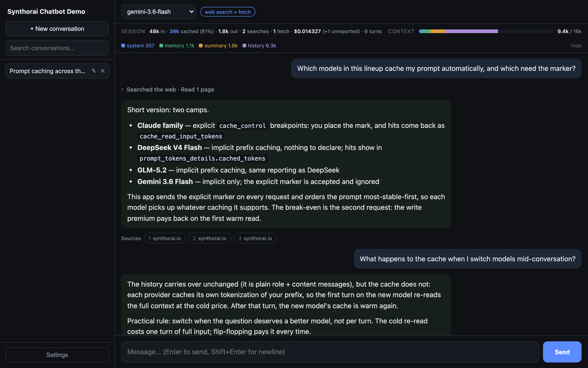Click the cache_read_input_tokens code snippet
The image size is (588, 368).
pos(181,136)
